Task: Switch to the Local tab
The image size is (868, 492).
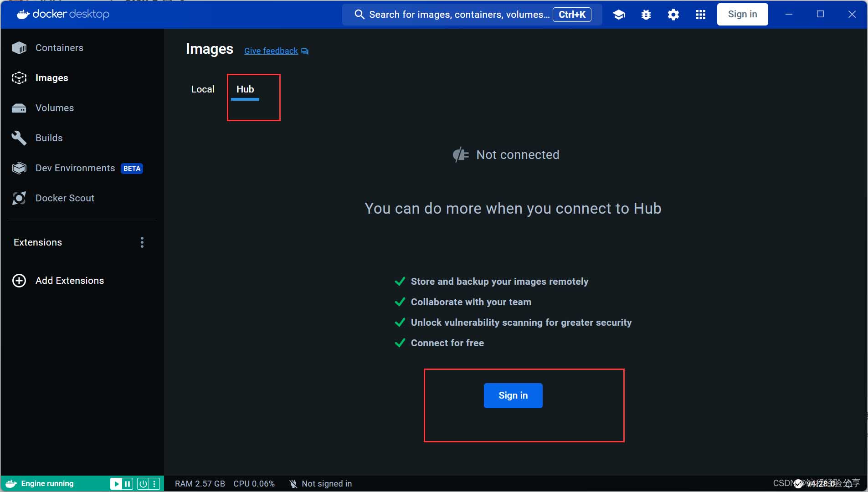Action: (203, 89)
